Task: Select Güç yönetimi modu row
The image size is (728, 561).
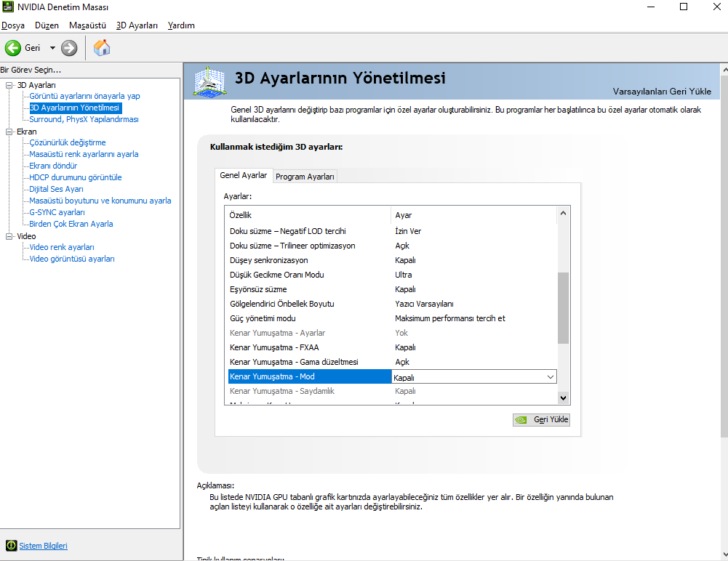Action: pyautogui.click(x=392, y=318)
